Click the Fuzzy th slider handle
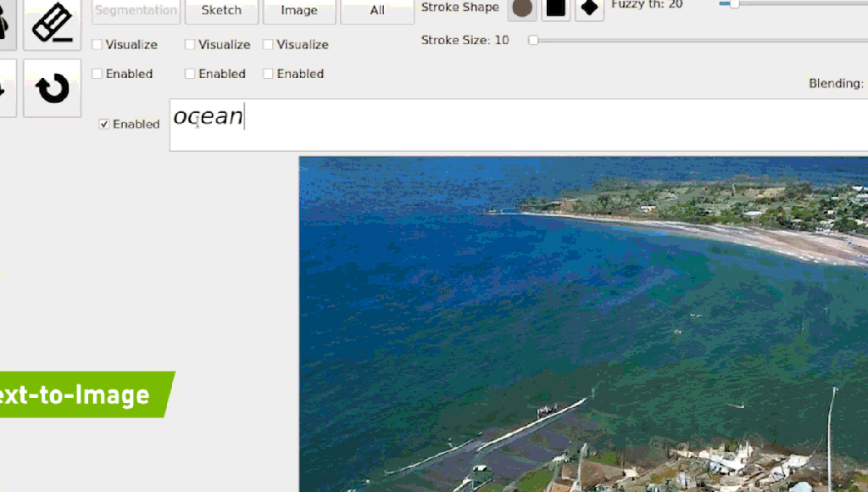The image size is (868, 492). pyautogui.click(x=734, y=4)
